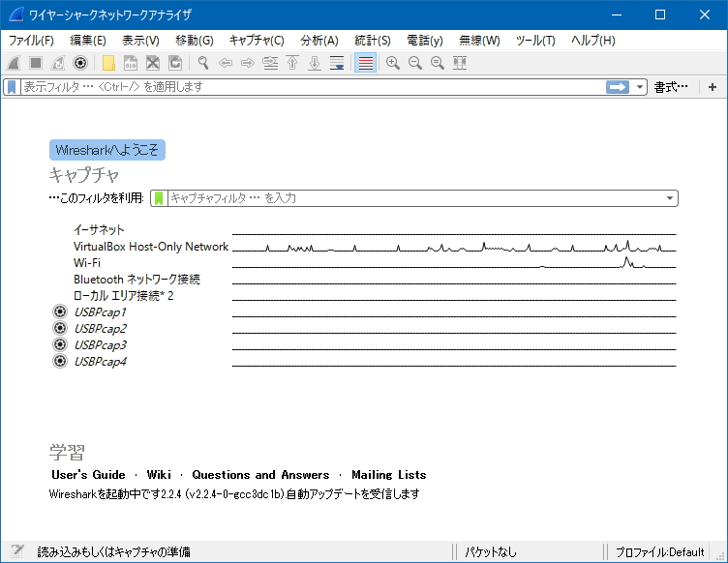Open capture options gear icon in toolbar
Image resolution: width=728 pixels, height=563 pixels.
80,63
